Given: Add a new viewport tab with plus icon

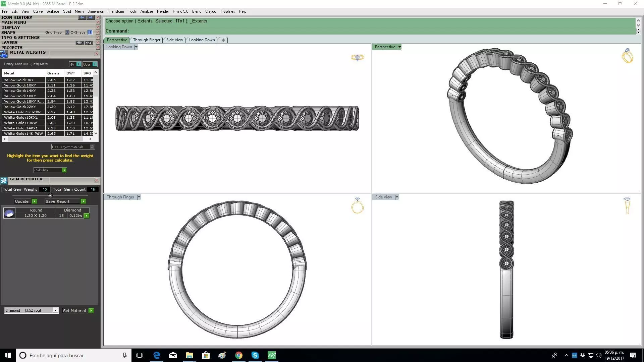Looking at the screenshot, I should click(223, 40).
